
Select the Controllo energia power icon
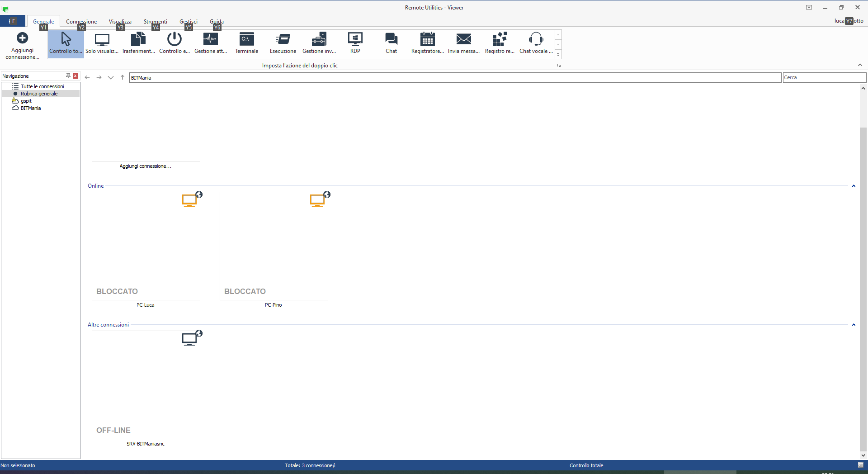pos(174,40)
